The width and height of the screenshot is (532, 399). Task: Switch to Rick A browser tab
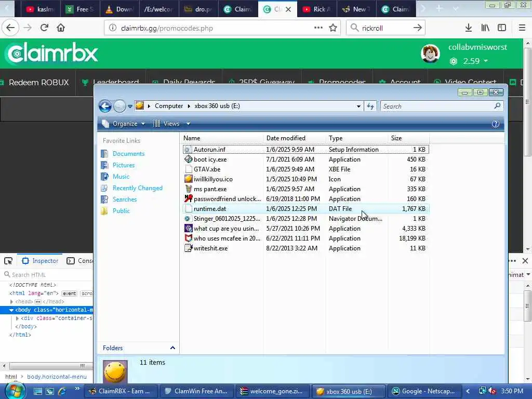pyautogui.click(x=317, y=9)
